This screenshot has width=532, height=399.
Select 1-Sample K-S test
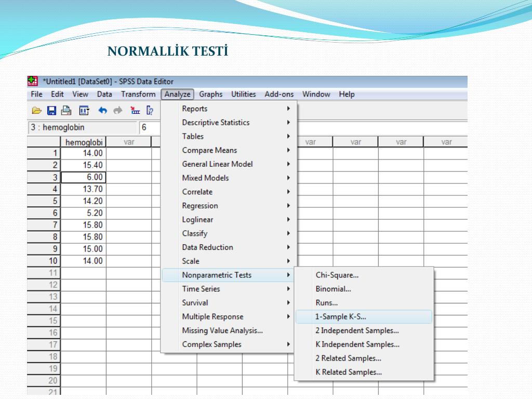(364, 317)
